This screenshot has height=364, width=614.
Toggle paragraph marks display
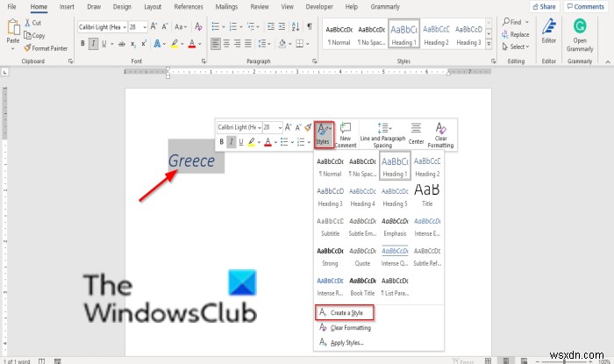(x=310, y=26)
